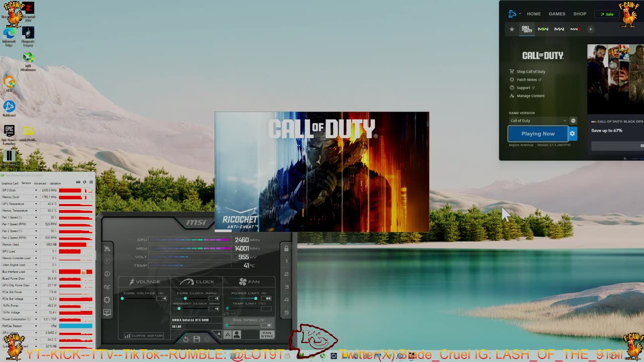This screenshot has width=644, height=362.
Task: Select Afterburner profile slot 5
Action: coord(286,313)
